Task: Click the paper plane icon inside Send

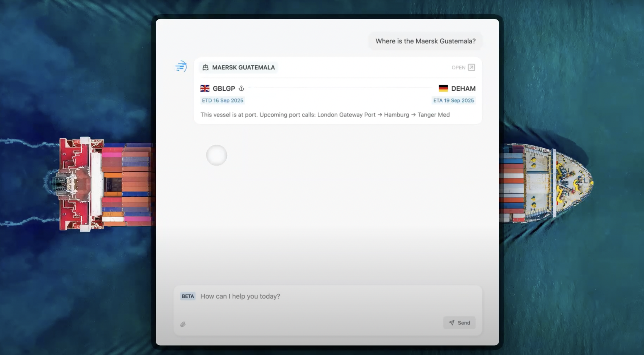Action: 452,323
